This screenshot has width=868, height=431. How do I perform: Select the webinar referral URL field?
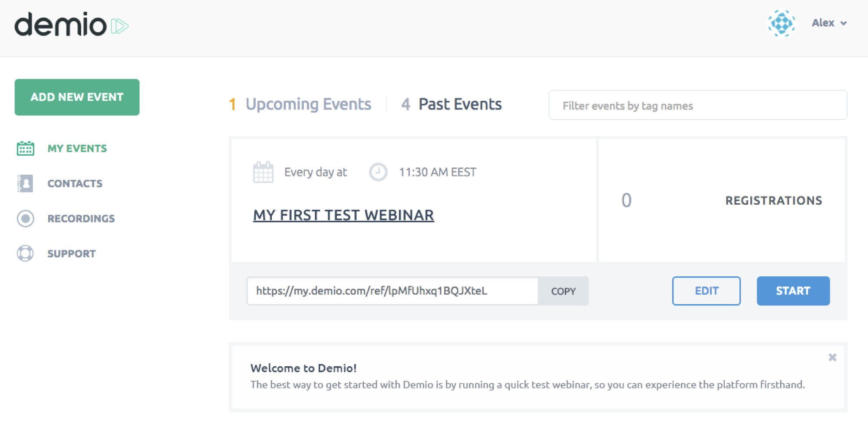click(393, 291)
